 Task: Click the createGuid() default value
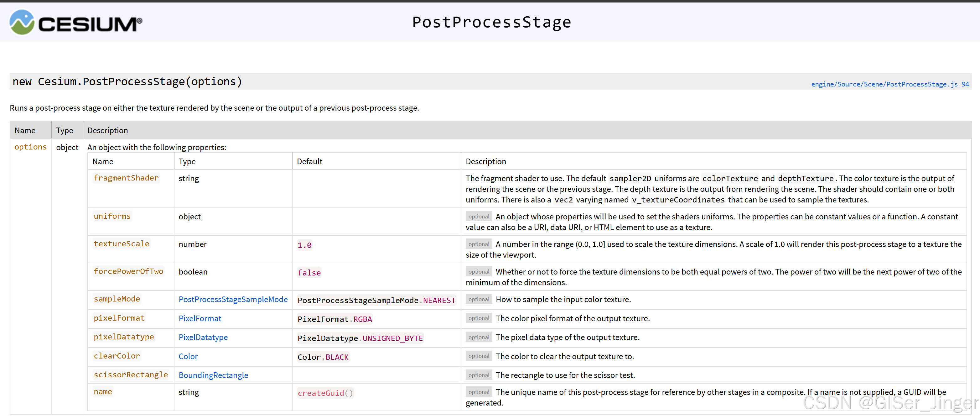point(325,393)
